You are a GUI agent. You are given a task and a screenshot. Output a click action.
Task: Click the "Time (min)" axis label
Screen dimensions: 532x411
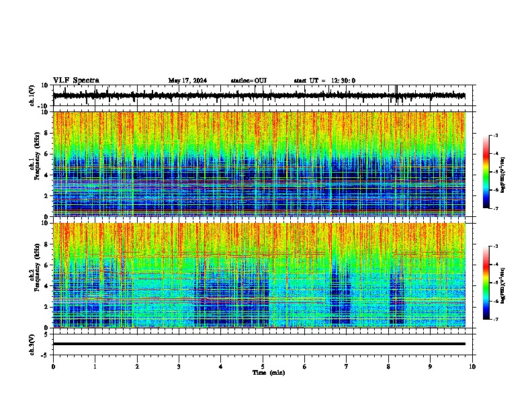coord(269,373)
